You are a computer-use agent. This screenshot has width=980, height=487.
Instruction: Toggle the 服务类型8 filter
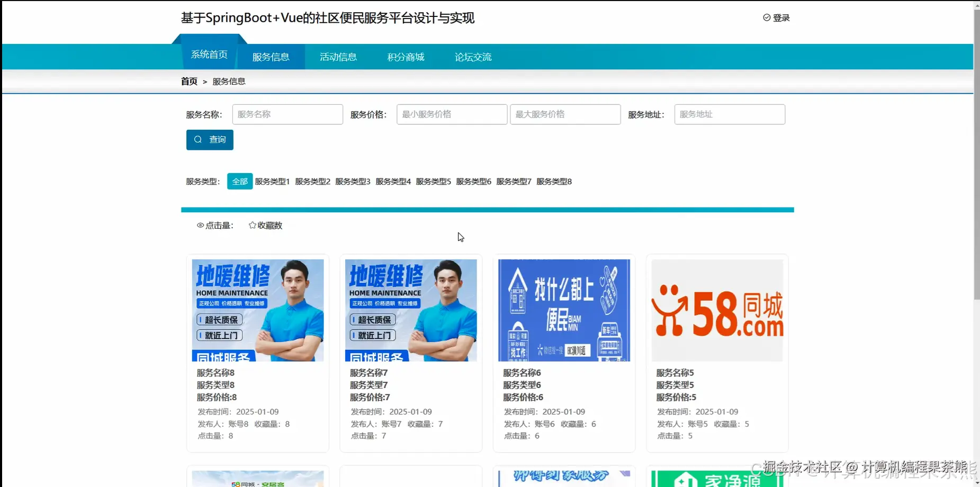(554, 181)
